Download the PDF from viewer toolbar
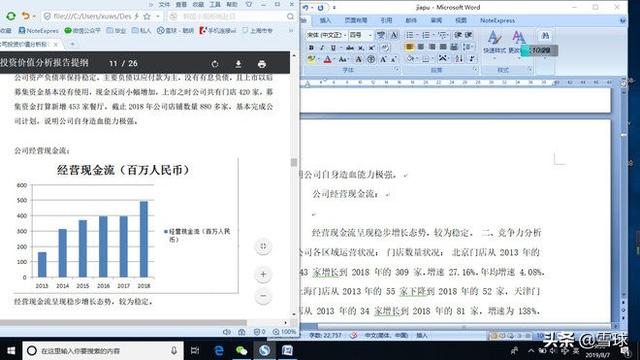The height and width of the screenshot is (360, 640). 238,64
